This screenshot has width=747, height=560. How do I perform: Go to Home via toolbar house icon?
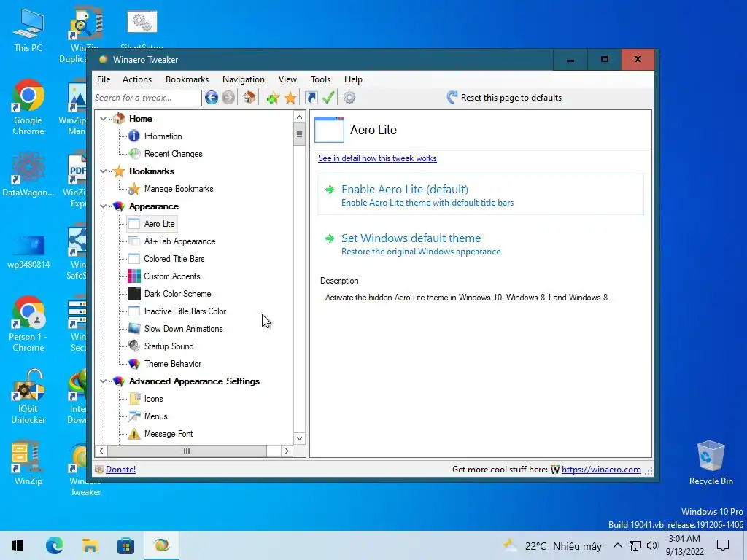coord(249,98)
